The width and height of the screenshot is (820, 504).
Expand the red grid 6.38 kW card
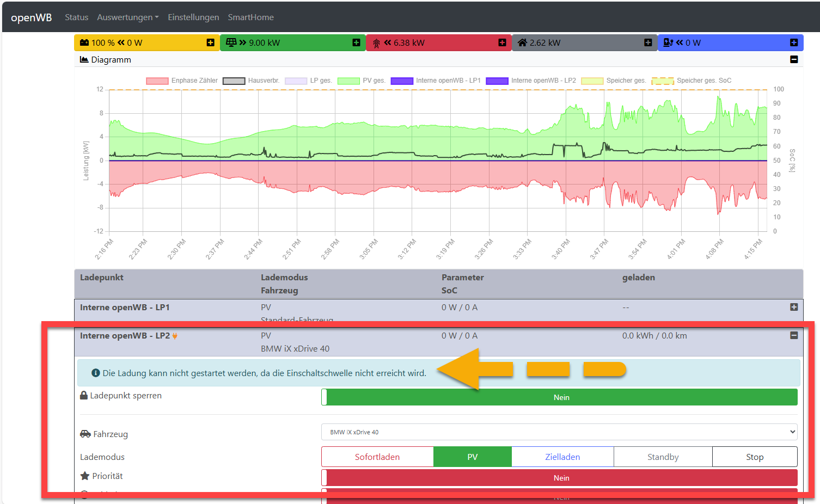click(x=502, y=42)
